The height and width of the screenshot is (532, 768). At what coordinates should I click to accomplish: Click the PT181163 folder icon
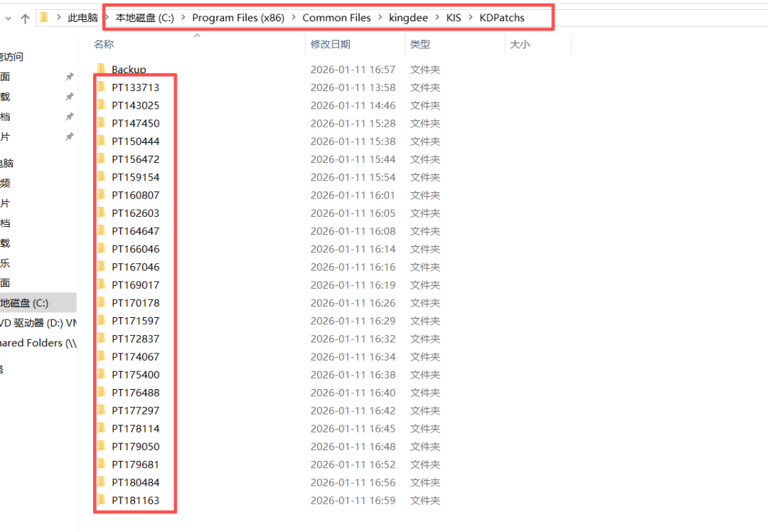click(x=101, y=500)
